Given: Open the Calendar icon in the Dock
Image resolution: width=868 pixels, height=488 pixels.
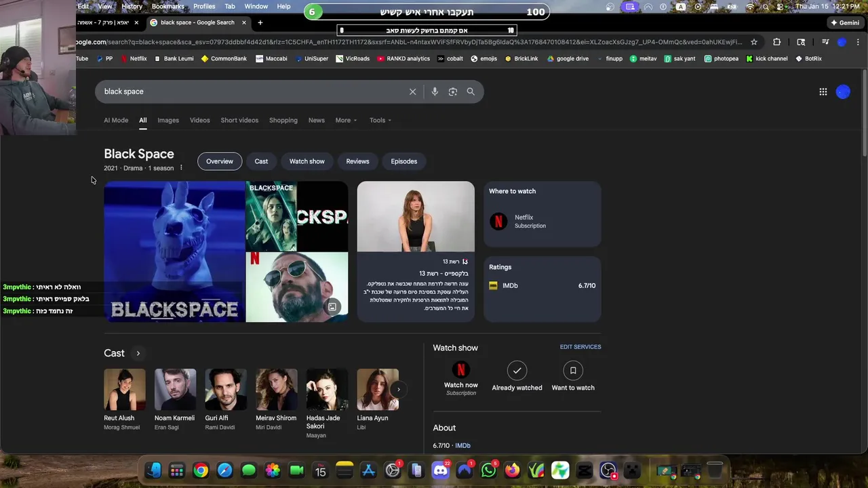Looking at the screenshot, I should pyautogui.click(x=320, y=470).
